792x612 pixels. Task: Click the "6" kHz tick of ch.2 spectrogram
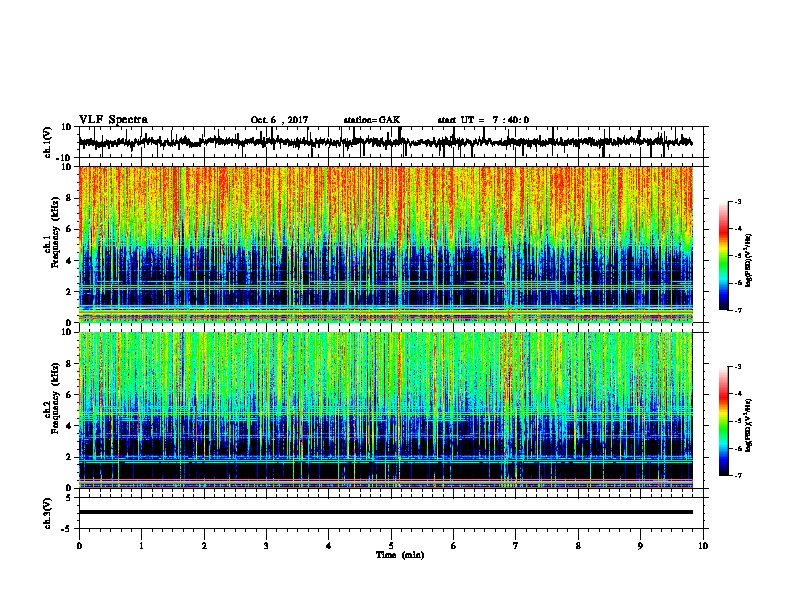70,395
